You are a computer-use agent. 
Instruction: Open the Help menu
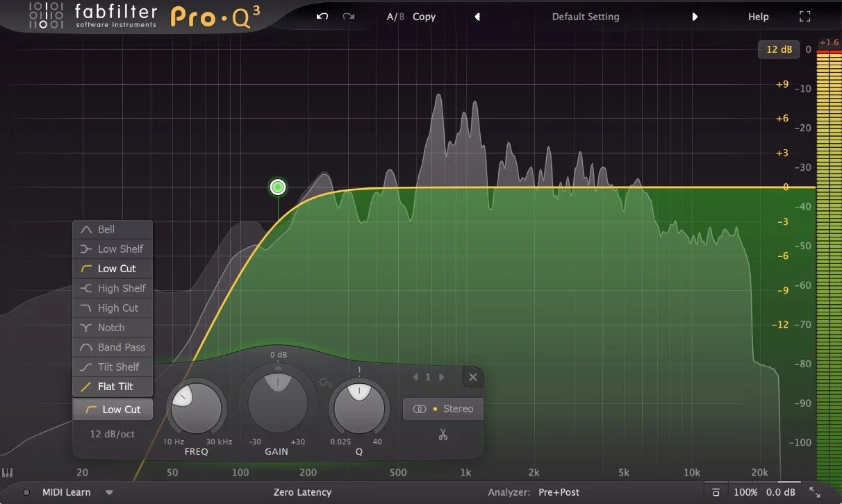[758, 17]
